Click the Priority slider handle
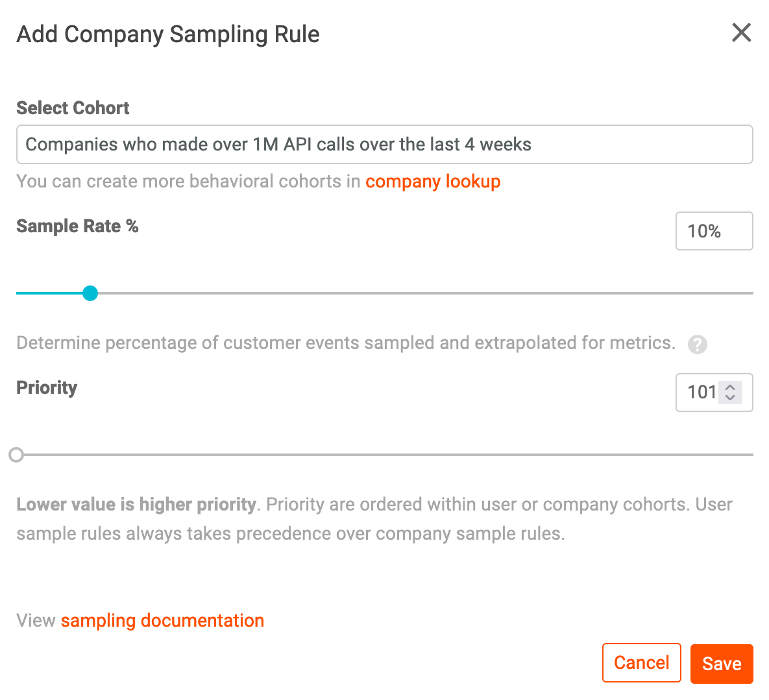Image resolution: width=769 pixels, height=700 pixels. point(16,455)
